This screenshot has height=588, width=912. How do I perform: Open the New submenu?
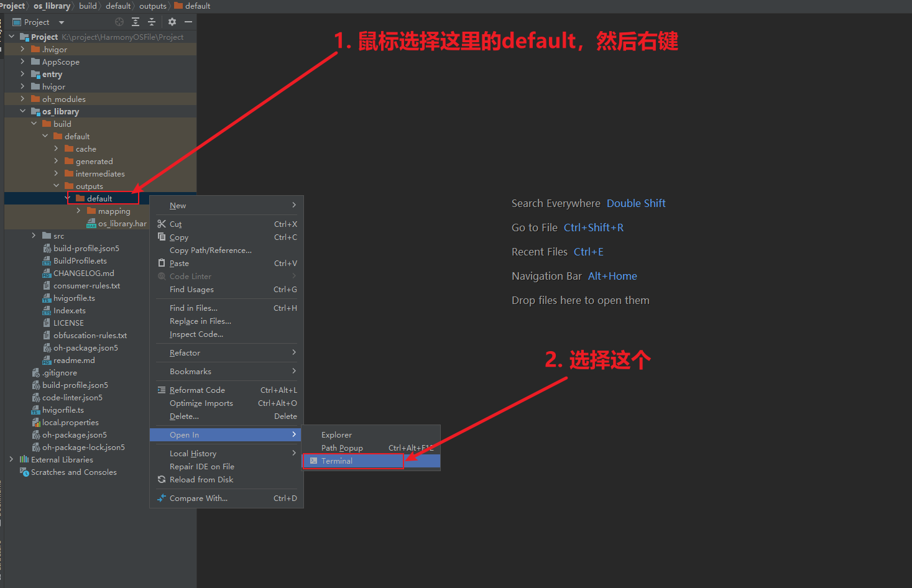point(226,205)
